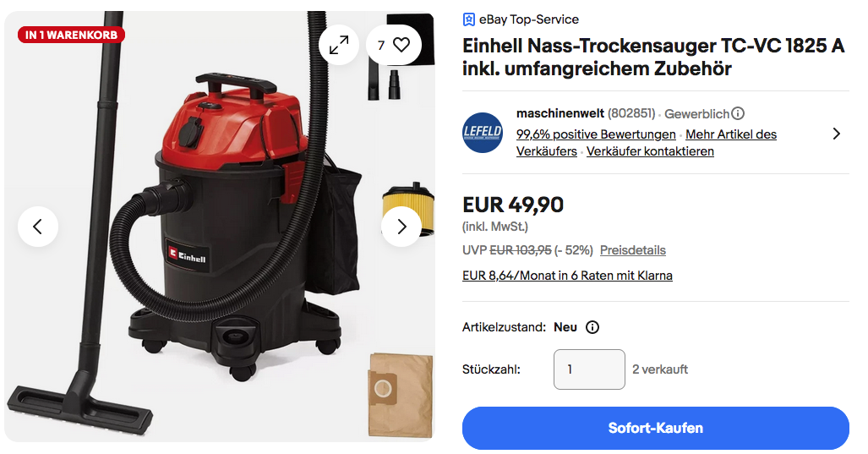The width and height of the screenshot is (868, 454).
Task: Show the next product image
Action: tap(401, 227)
